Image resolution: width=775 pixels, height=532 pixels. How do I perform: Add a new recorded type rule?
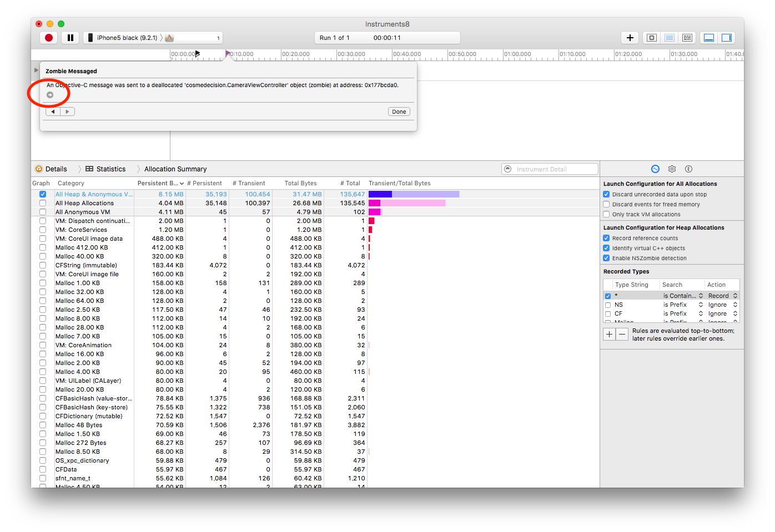click(610, 334)
